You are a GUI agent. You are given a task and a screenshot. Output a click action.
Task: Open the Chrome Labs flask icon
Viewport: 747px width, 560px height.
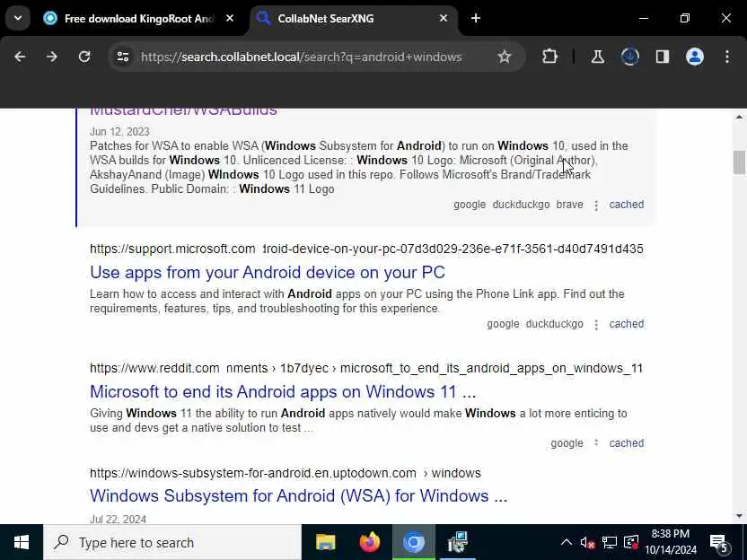click(597, 57)
